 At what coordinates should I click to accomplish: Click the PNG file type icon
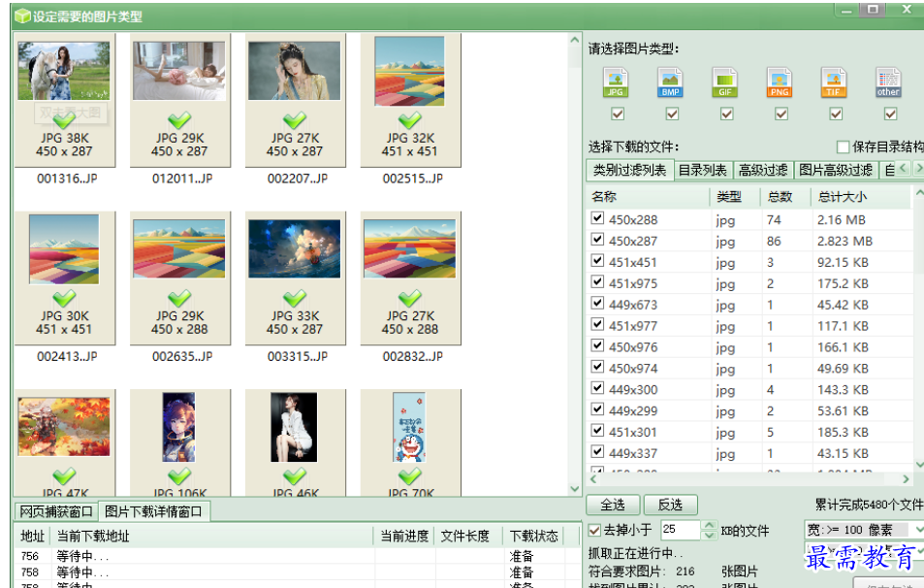[780, 82]
